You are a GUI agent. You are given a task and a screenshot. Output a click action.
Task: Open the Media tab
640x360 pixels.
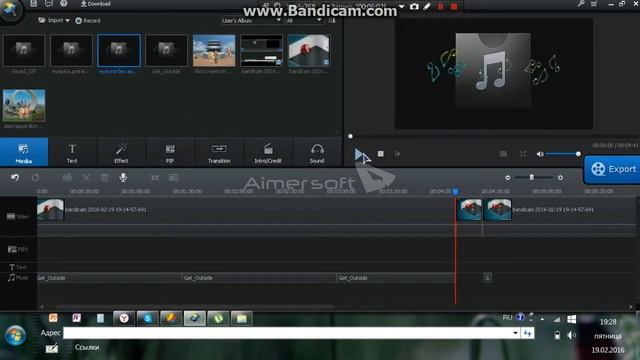(24, 152)
